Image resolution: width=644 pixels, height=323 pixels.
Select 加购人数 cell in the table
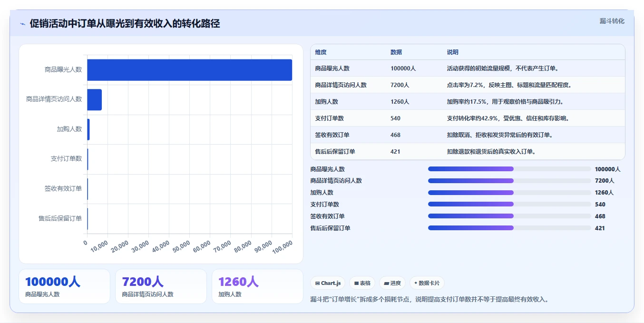[326, 102]
